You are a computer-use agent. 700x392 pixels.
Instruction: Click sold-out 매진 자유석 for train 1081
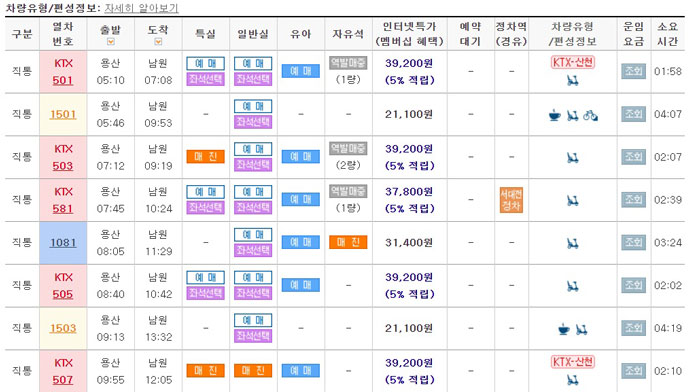pyautogui.click(x=348, y=242)
